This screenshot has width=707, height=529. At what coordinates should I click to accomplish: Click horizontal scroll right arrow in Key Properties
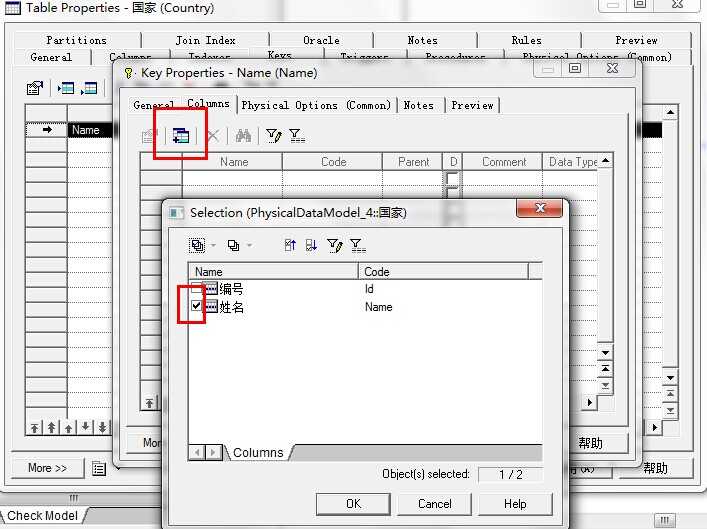click(589, 402)
